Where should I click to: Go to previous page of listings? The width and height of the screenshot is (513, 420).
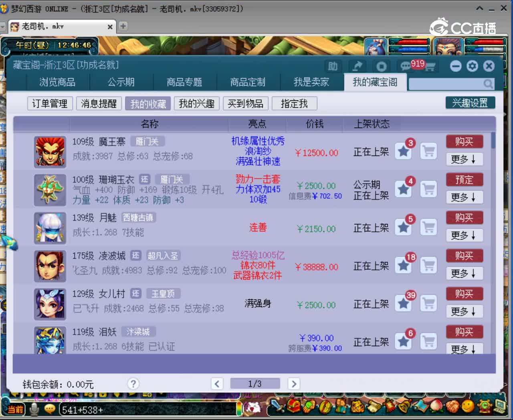point(217,384)
